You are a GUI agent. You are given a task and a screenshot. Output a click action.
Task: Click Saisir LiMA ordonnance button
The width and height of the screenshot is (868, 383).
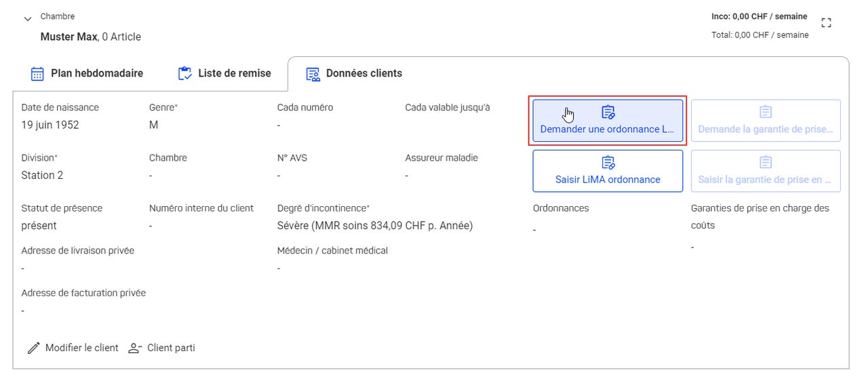point(608,171)
